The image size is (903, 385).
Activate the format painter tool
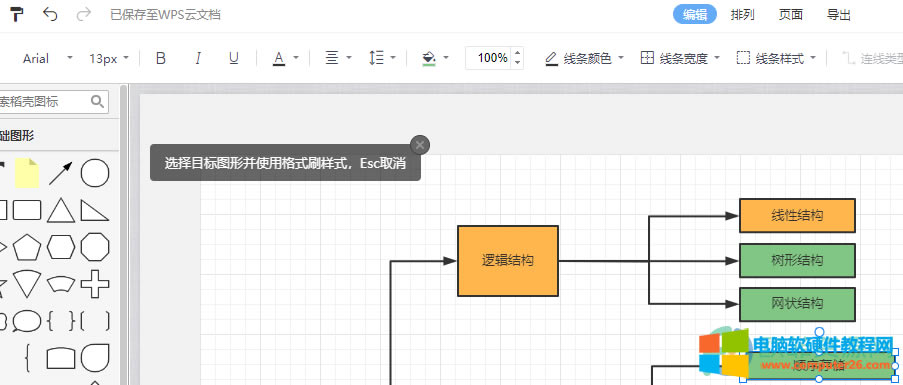point(17,14)
